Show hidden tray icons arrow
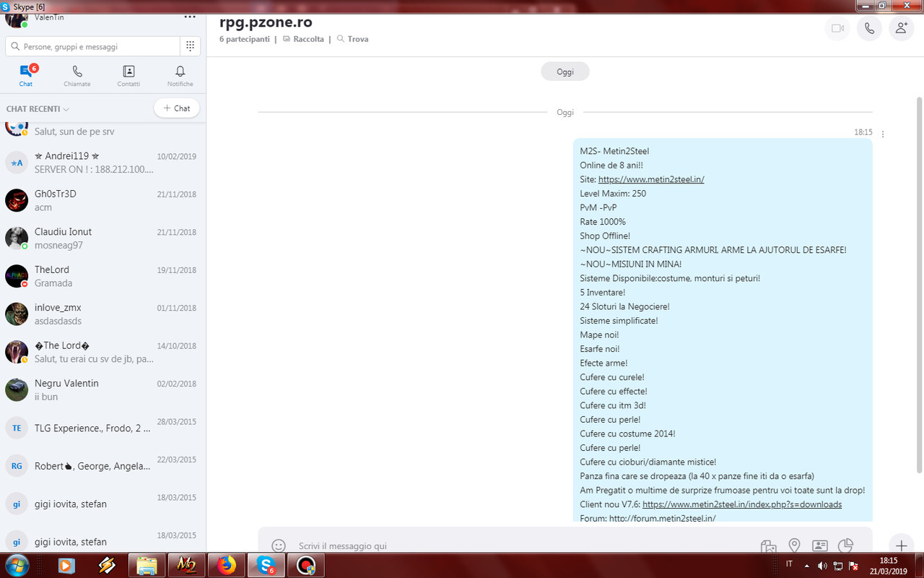 [806, 565]
